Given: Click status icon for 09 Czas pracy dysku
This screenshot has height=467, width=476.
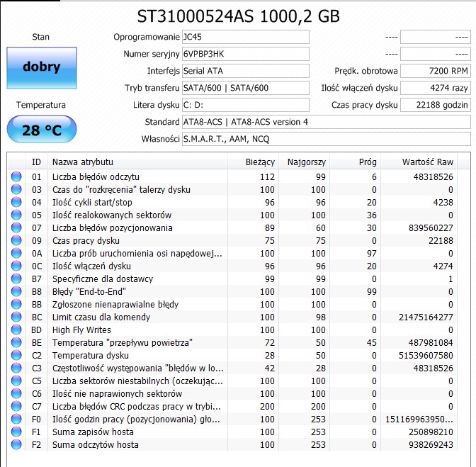Looking at the screenshot, I should coord(16,240).
